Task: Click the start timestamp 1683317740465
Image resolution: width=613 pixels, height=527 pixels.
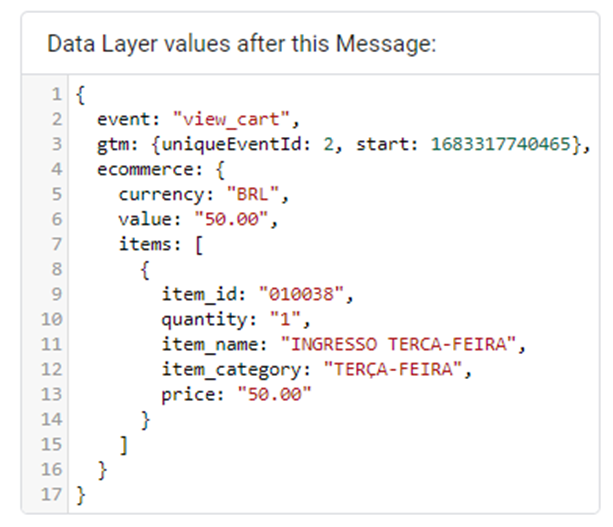Action: (x=497, y=144)
